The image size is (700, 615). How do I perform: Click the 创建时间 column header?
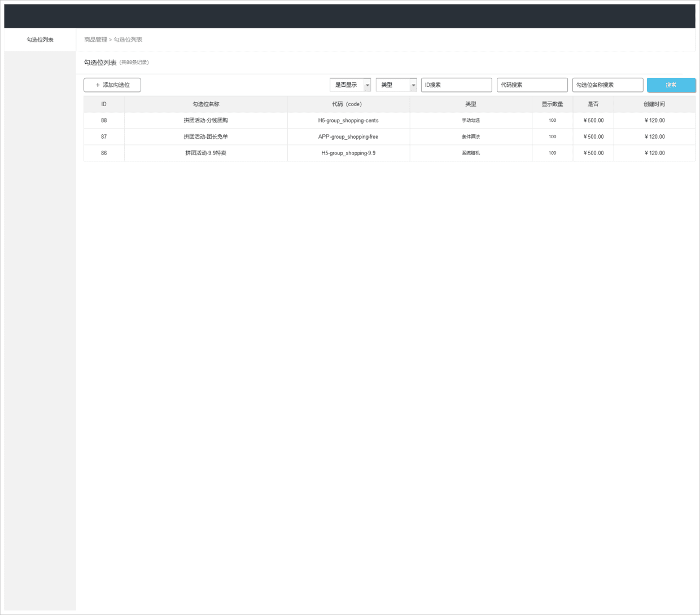click(x=654, y=104)
